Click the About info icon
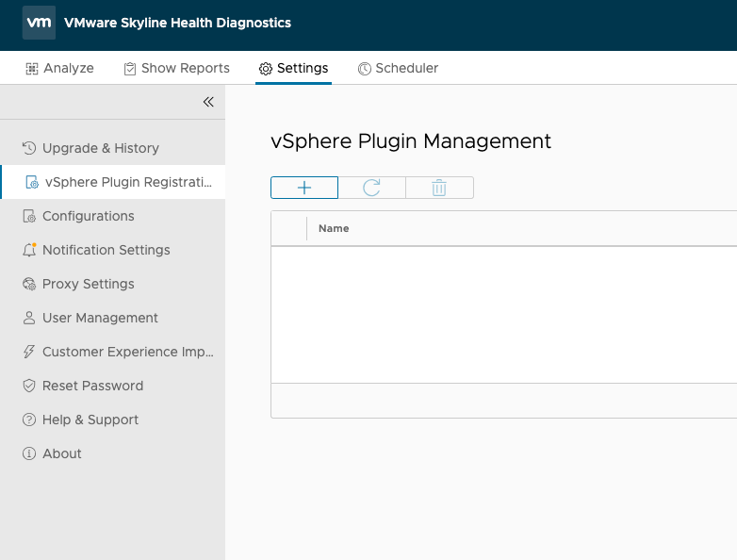The image size is (737, 560). pyautogui.click(x=29, y=453)
